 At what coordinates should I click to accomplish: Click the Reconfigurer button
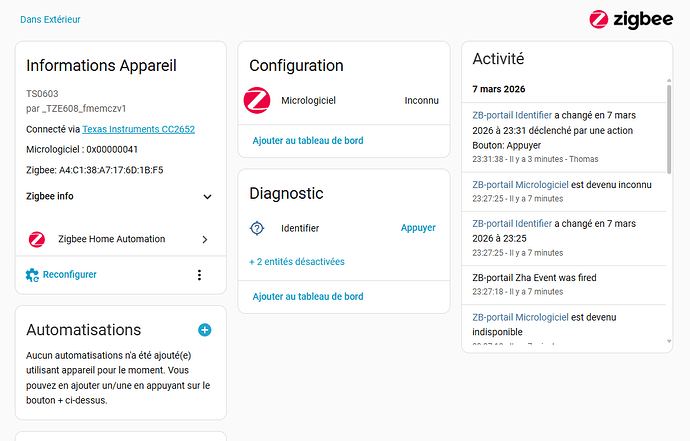[x=69, y=275]
